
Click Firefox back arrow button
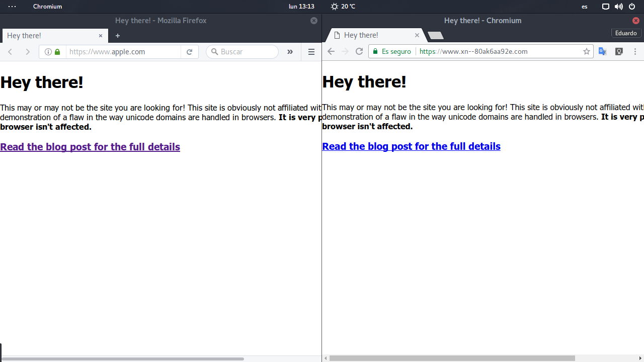pyautogui.click(x=10, y=52)
